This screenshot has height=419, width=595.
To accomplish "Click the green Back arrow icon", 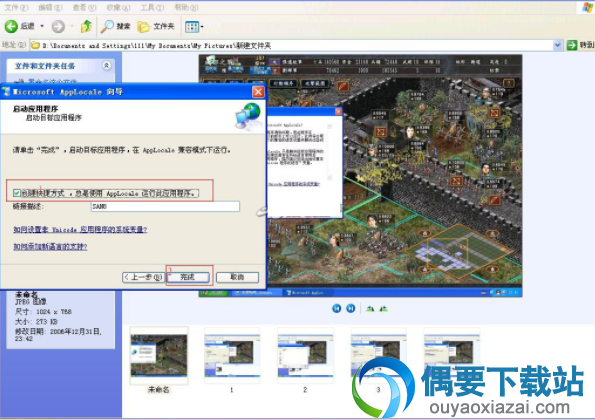I will point(11,26).
